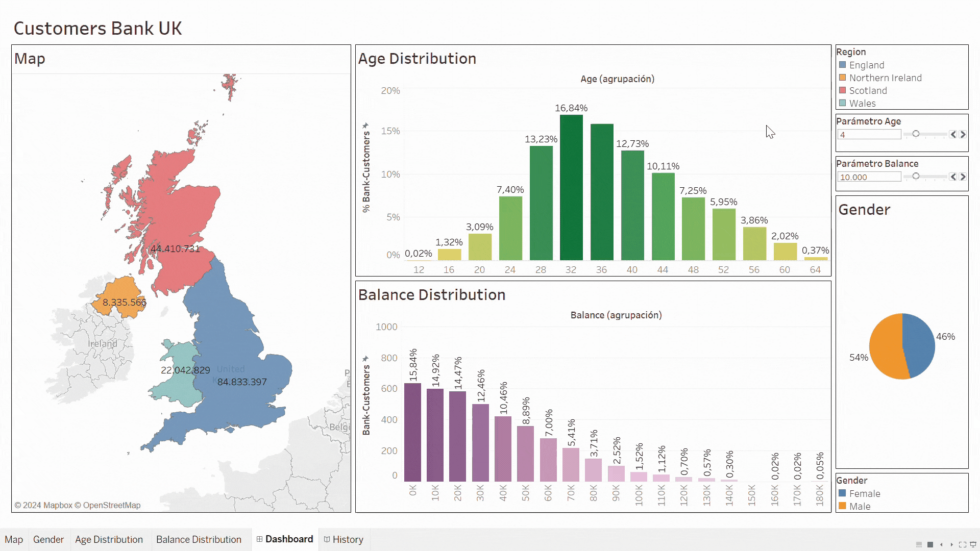Switch to the Age Distribution tab

(x=109, y=539)
